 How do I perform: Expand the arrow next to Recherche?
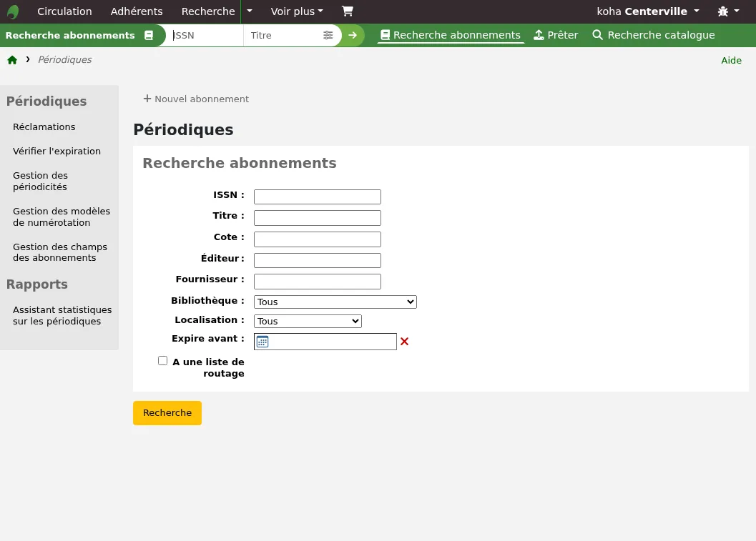(x=250, y=11)
